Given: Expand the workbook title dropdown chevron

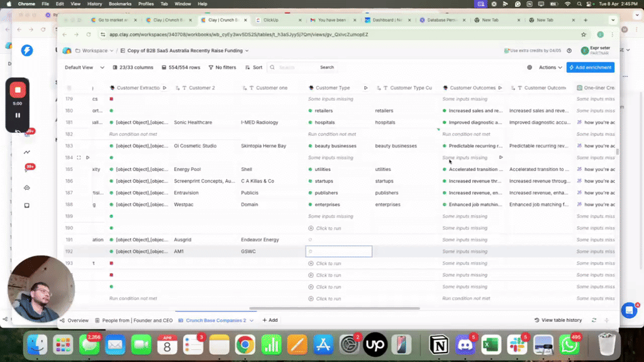Looking at the screenshot, I should 247,50.
